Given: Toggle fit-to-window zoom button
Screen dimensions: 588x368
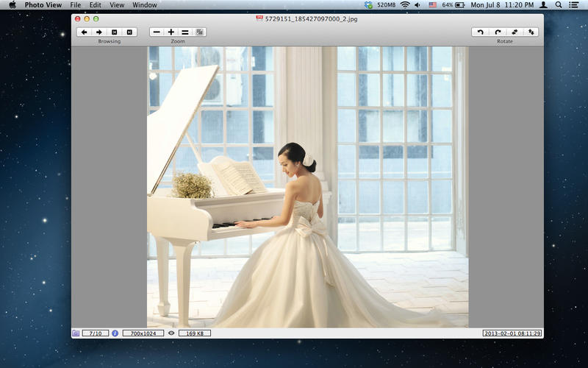Looking at the screenshot, I should point(200,32).
